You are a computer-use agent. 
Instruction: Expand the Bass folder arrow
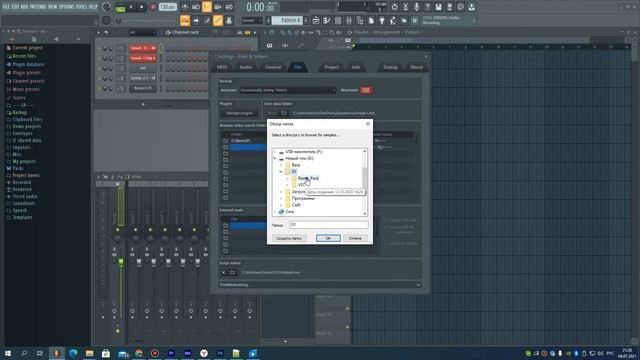pyautogui.click(x=281, y=165)
